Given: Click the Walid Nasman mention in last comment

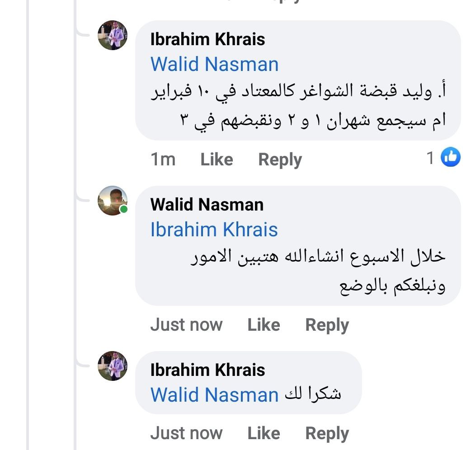Looking at the screenshot, I should (214, 395).
